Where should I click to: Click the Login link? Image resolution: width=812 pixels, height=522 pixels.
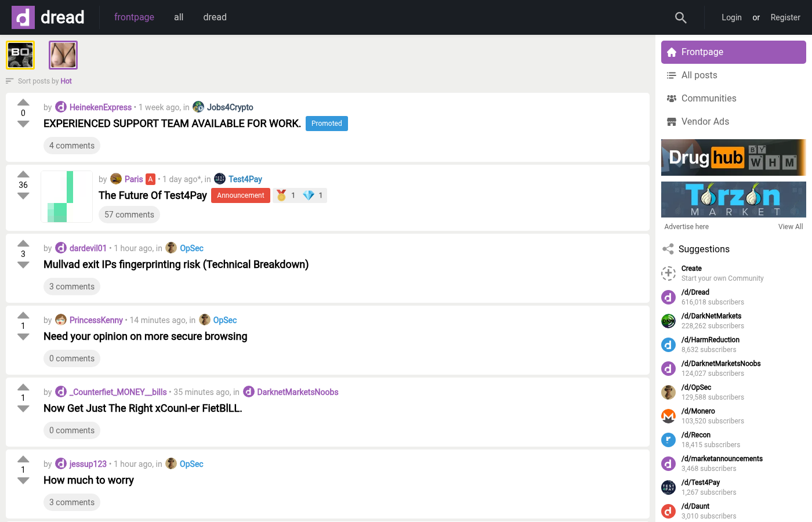click(x=731, y=17)
